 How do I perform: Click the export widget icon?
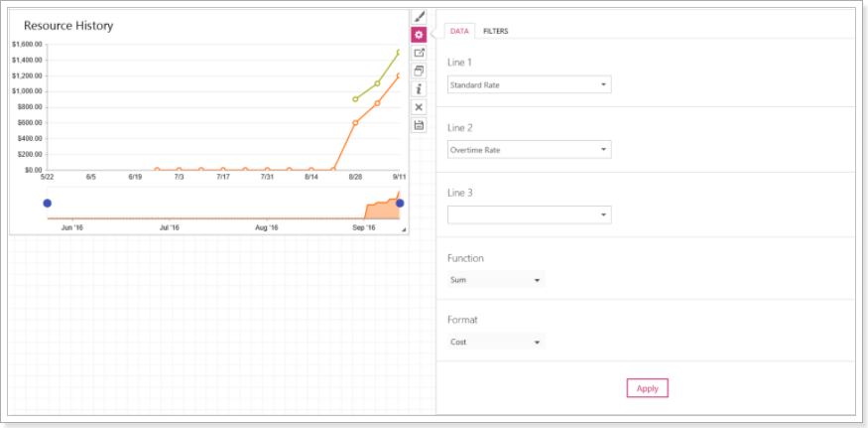click(419, 54)
